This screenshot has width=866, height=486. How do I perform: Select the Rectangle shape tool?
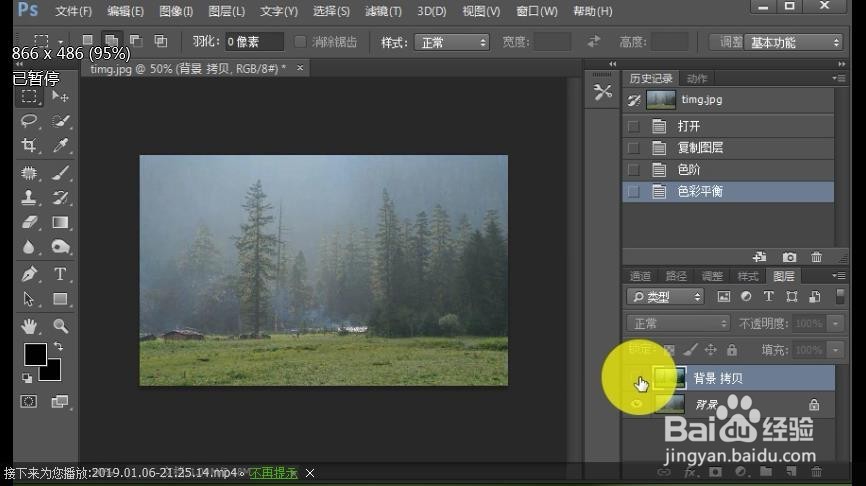click(x=60, y=299)
